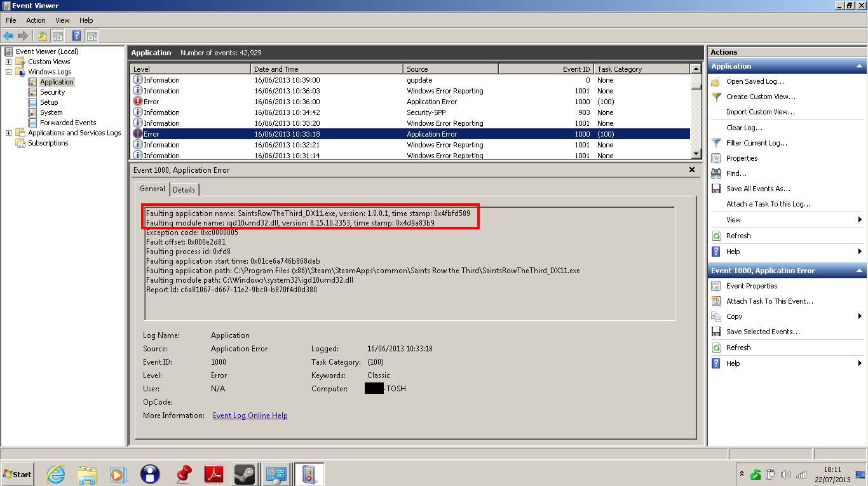Collapse the Event 1000, Application Error actions section
The height and width of the screenshot is (486, 868).
pos(860,271)
